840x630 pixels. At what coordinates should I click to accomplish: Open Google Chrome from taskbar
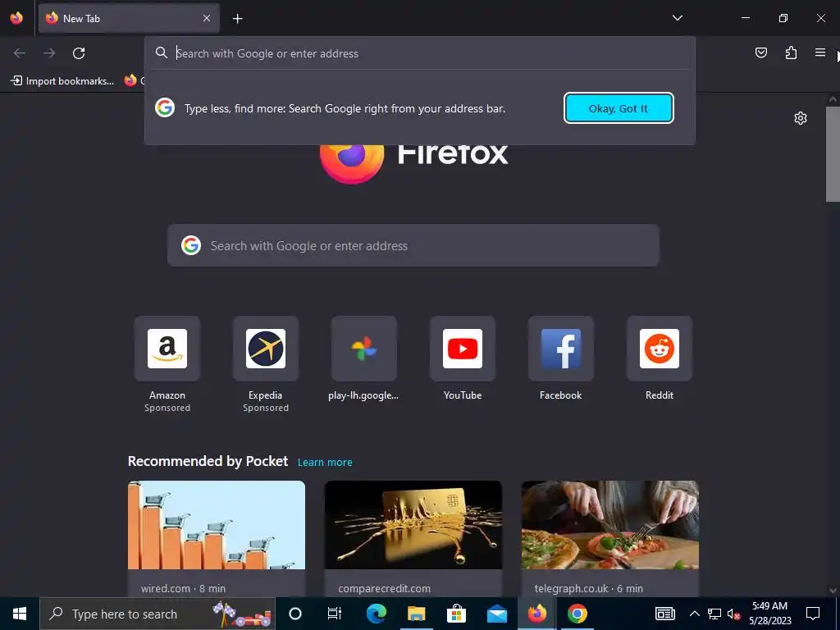[577, 614]
